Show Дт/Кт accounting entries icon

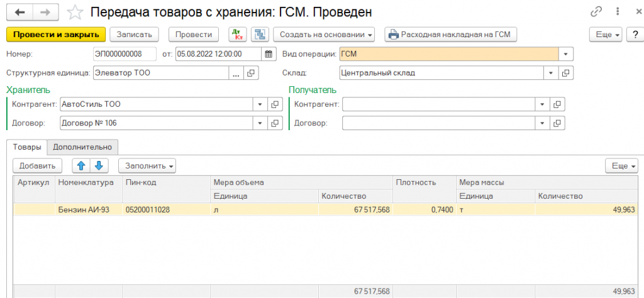pos(238,35)
